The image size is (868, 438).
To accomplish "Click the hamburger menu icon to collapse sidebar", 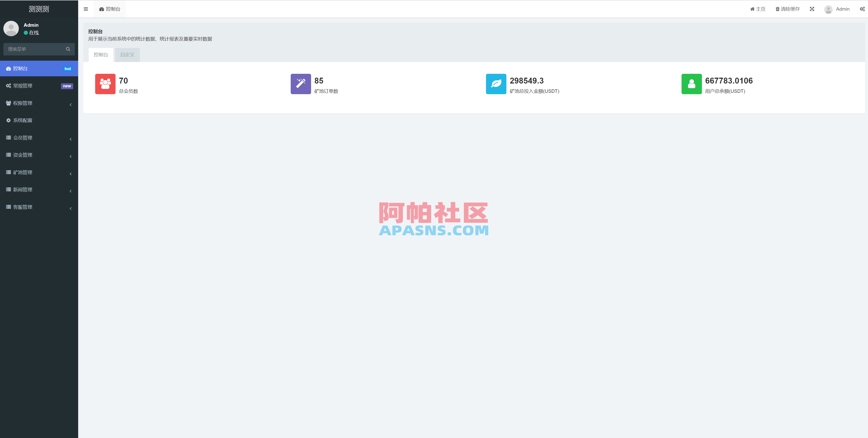I will click(86, 9).
